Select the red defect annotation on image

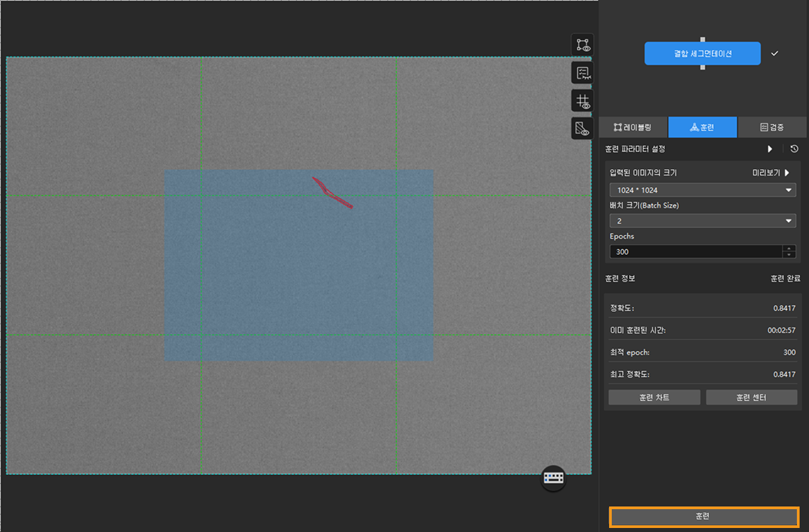click(332, 193)
